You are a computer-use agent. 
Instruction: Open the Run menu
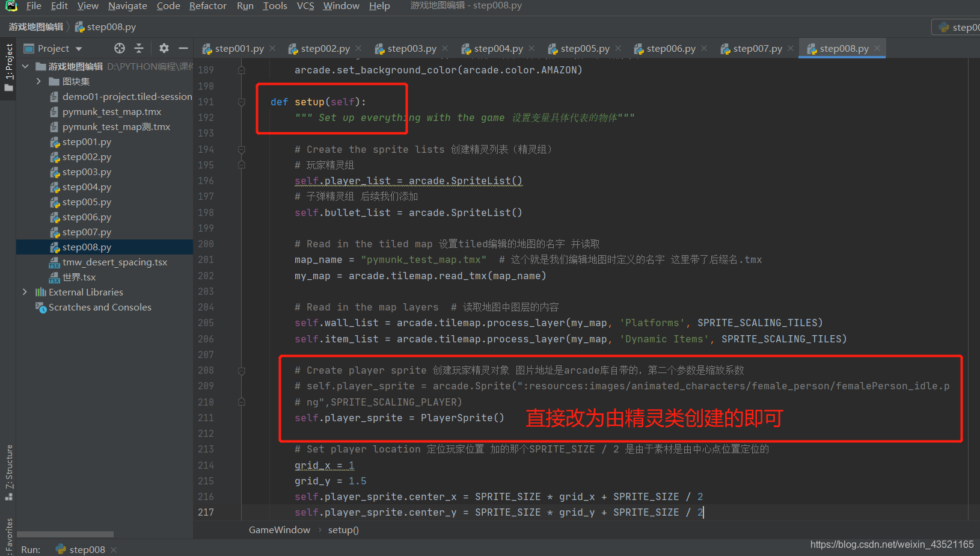[245, 6]
